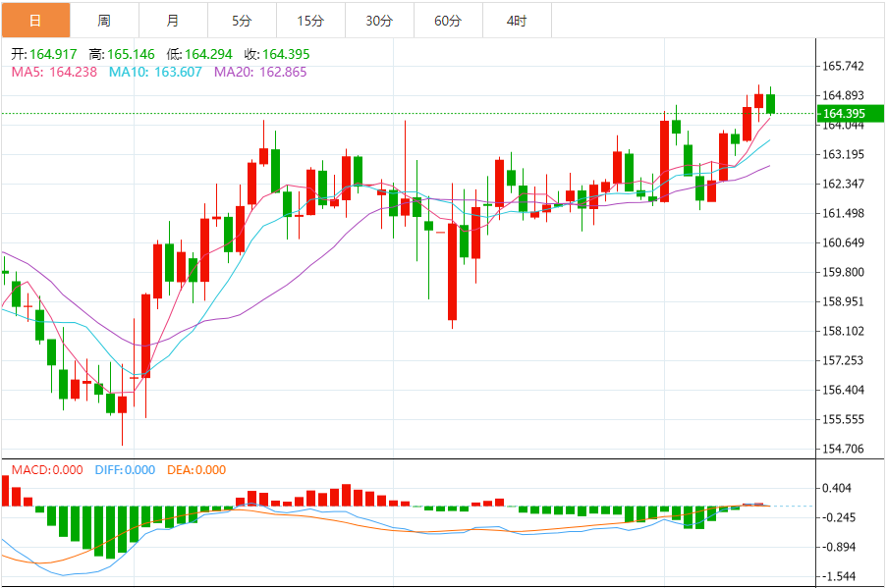
Task: Click the DIFF:0.000 label
Action: [x=125, y=470]
